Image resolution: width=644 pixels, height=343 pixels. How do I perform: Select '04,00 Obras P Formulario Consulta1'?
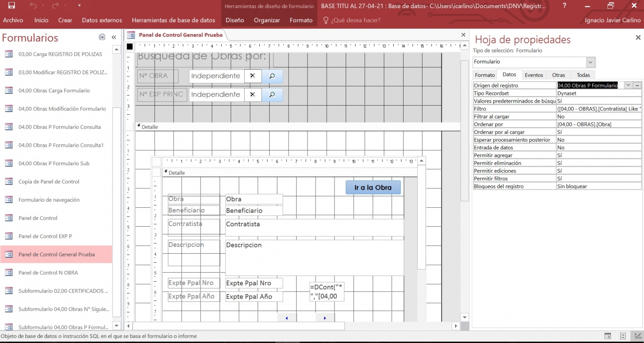pyautogui.click(x=61, y=145)
